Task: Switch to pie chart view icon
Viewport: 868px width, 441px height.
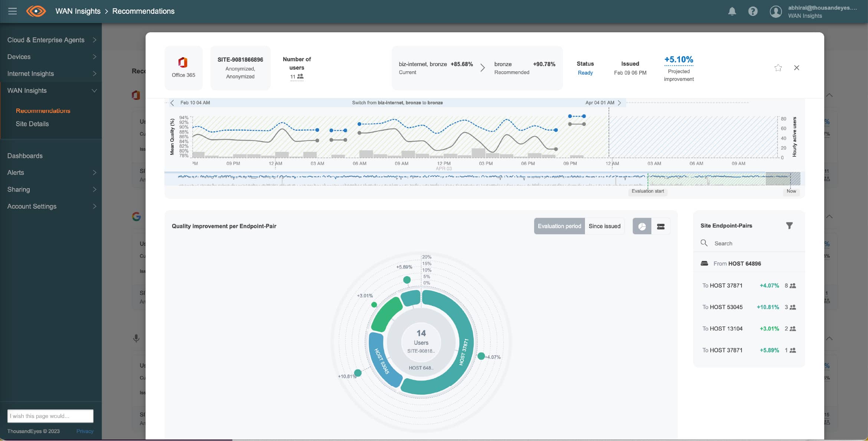Action: pyautogui.click(x=642, y=226)
